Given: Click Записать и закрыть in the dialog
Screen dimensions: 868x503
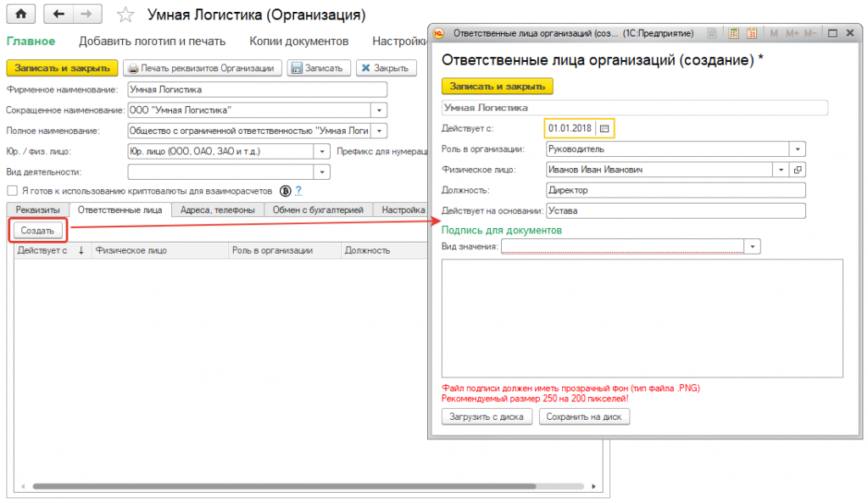Looking at the screenshot, I should click(x=497, y=87).
